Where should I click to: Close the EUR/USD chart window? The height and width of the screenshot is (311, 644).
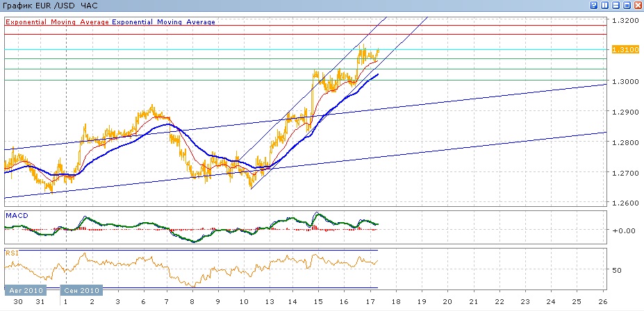(x=637, y=6)
